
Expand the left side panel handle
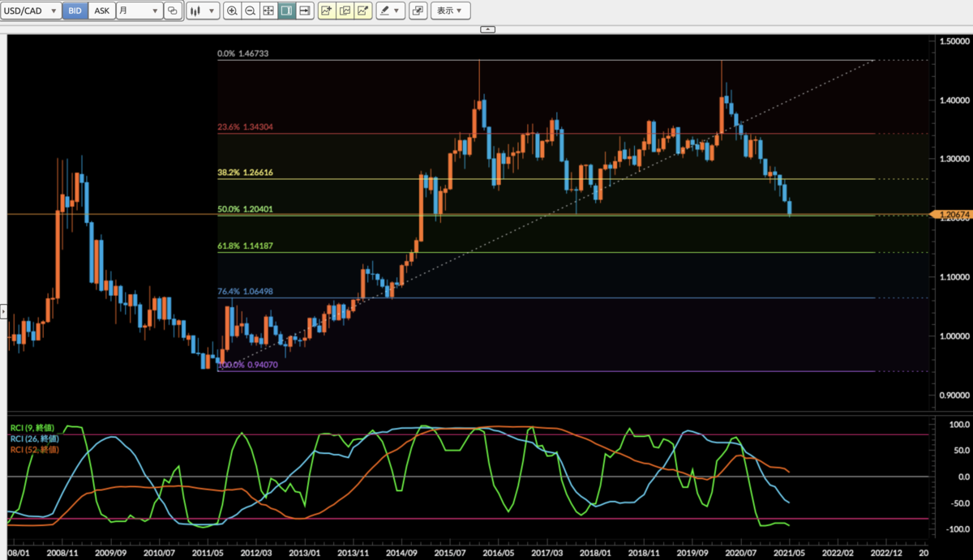(x=3, y=310)
